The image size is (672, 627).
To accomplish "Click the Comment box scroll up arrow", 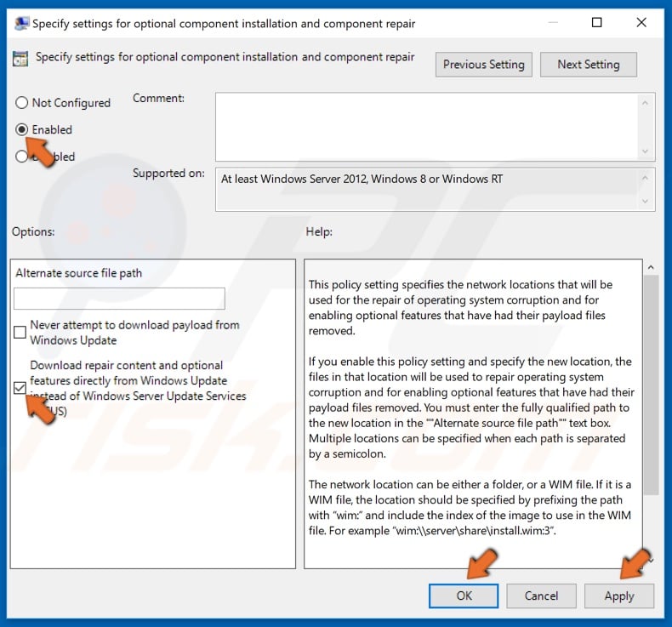I will (x=645, y=103).
